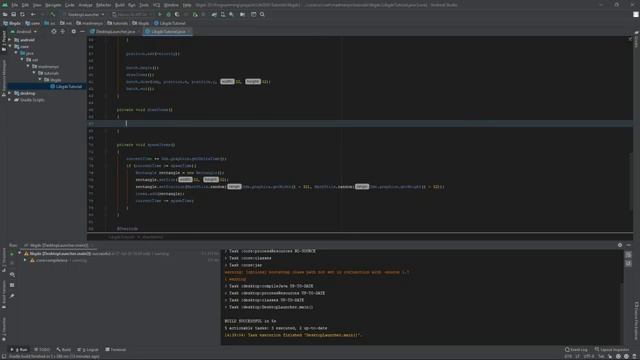The width and height of the screenshot is (640, 360).
Task: Collapse the core module in project tree
Action: click(x=10, y=47)
